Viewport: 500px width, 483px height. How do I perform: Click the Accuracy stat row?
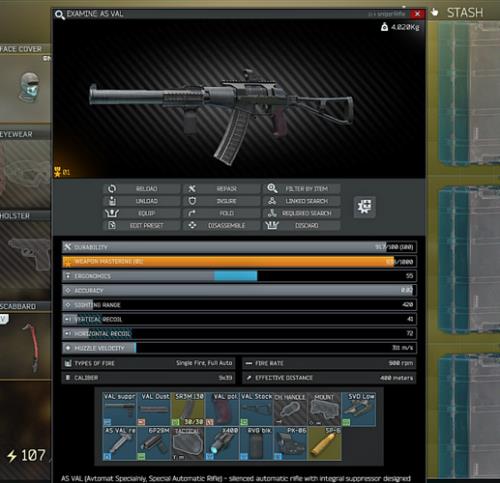[239, 290]
